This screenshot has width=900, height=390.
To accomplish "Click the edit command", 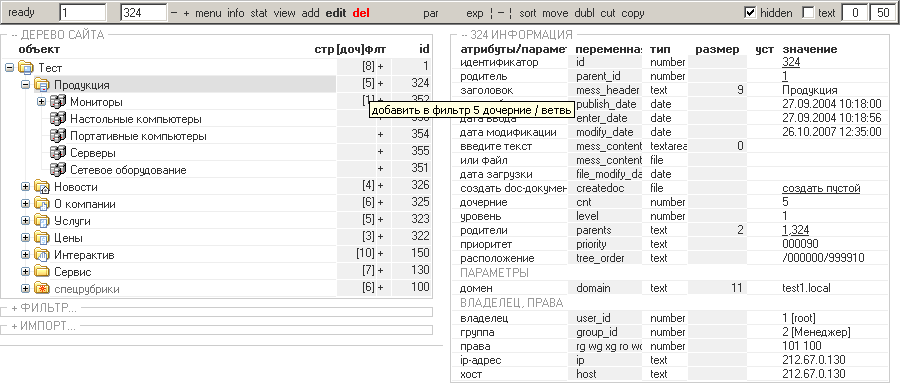I will pos(336,13).
